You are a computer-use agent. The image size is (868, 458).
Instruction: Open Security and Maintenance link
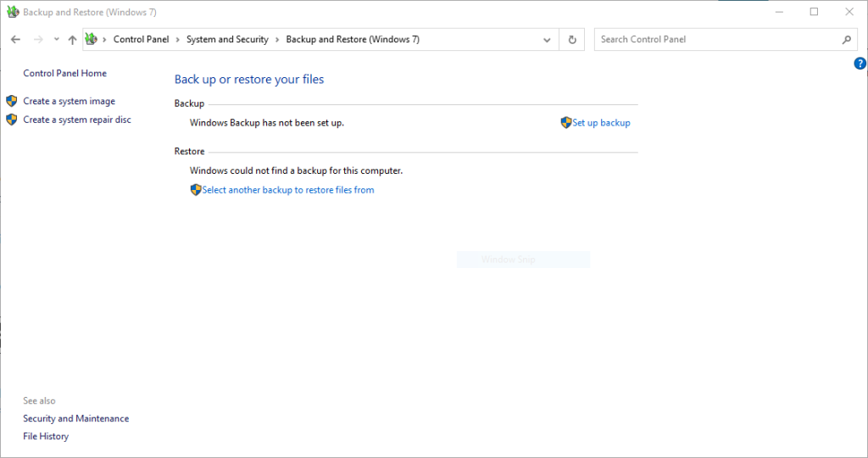75,419
